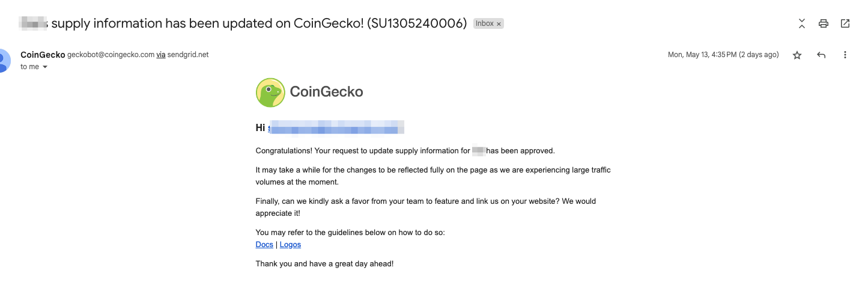Open the Logos guidelines link
Viewport: 868px width, 294px height.
coord(290,245)
